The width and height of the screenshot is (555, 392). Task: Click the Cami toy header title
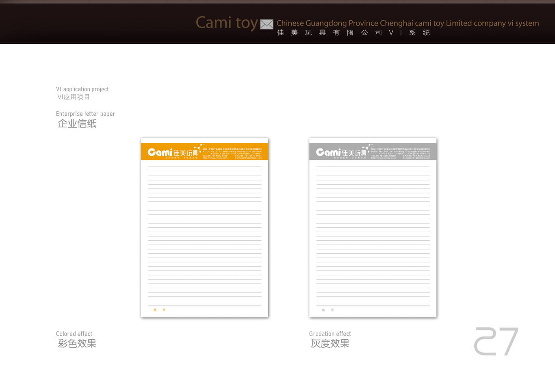click(227, 23)
